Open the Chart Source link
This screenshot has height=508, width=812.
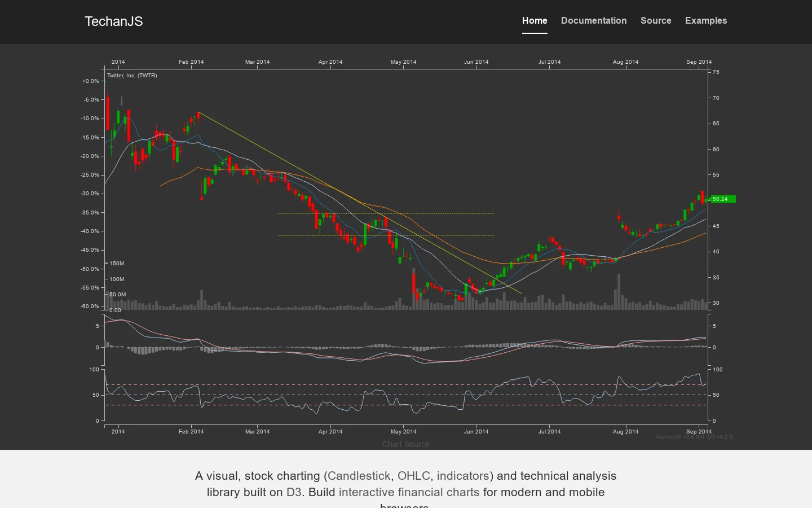pyautogui.click(x=405, y=444)
